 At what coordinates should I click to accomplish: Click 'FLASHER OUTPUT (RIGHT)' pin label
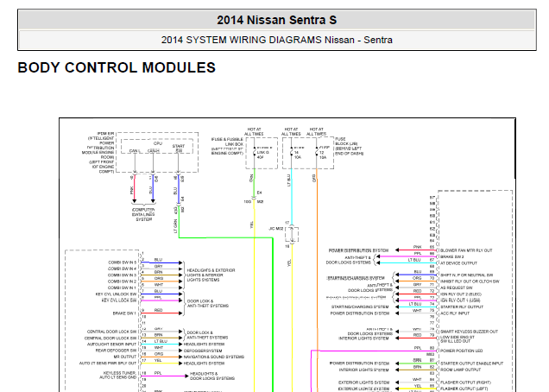(x=465, y=383)
